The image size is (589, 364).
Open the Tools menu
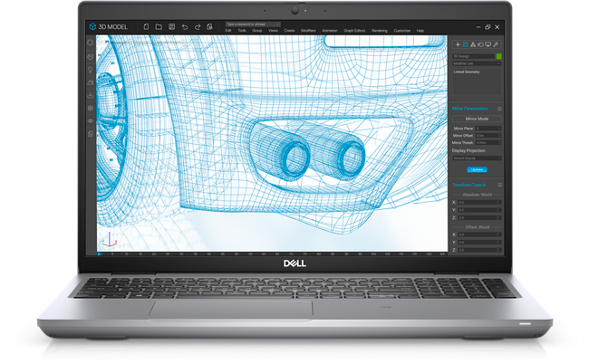click(x=242, y=31)
